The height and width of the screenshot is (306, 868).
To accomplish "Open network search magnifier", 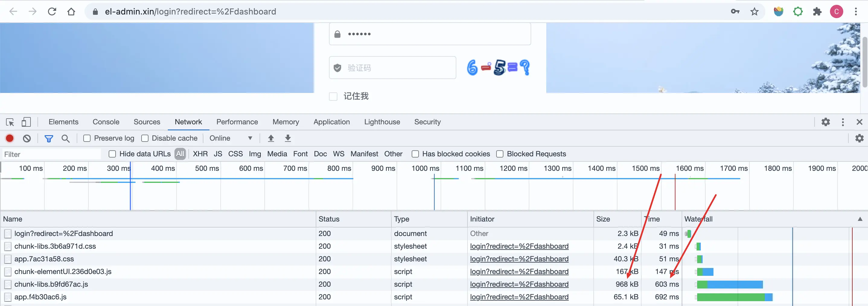I will pyautogui.click(x=66, y=139).
